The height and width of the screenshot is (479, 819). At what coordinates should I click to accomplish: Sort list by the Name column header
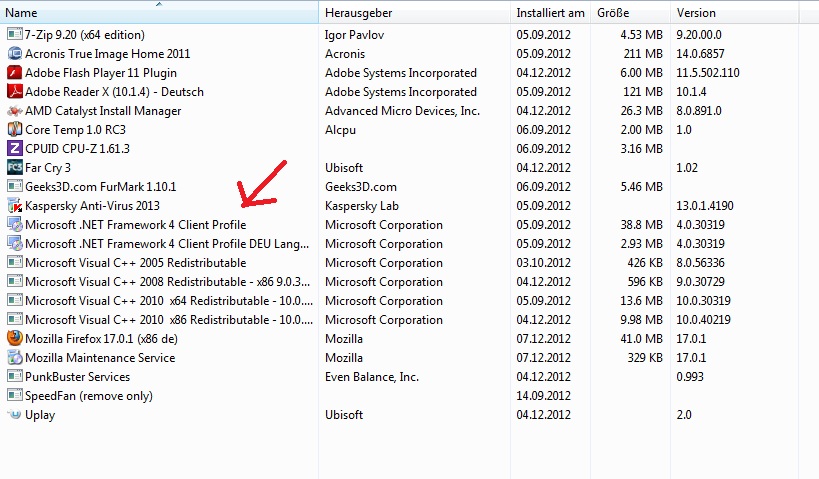(x=159, y=13)
